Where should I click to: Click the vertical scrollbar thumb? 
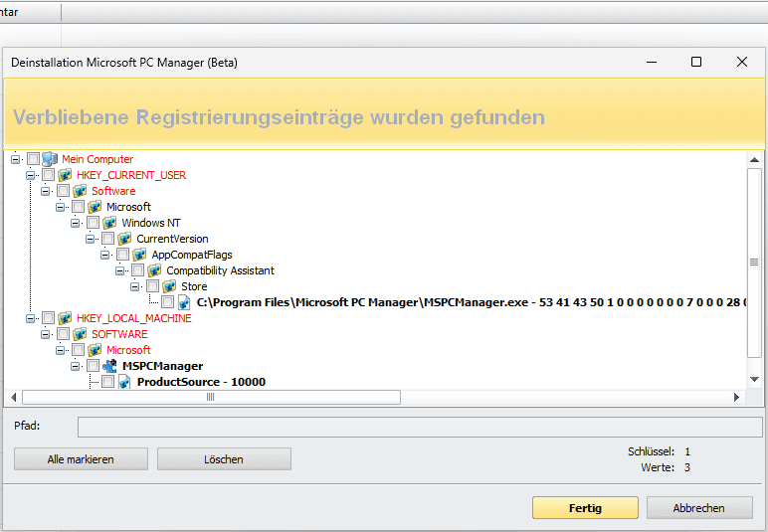click(754, 263)
